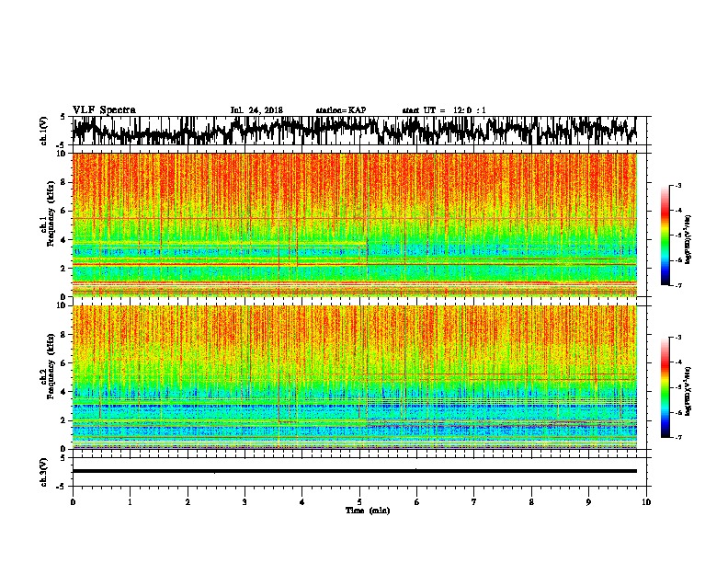728x563 pixels.
Task: Click the ch.2 PSD color bar
Action: pos(665,387)
